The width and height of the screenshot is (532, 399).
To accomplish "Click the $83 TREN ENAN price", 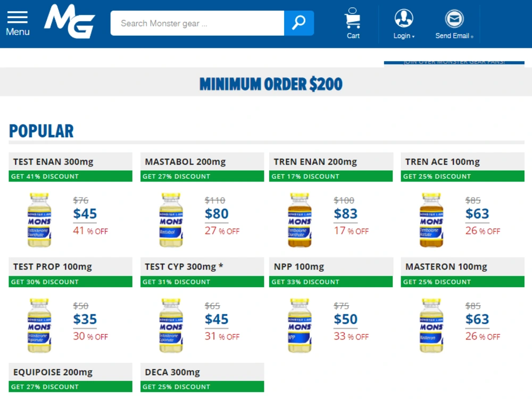I will click(345, 214).
